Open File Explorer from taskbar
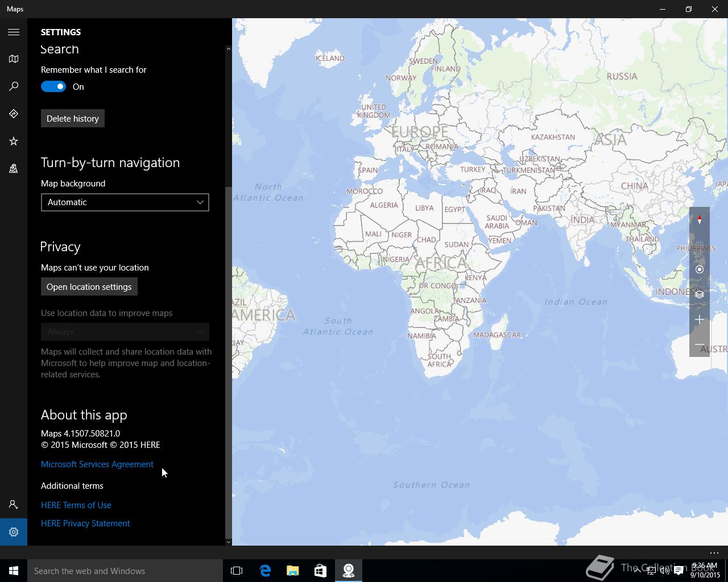 pyautogui.click(x=293, y=571)
